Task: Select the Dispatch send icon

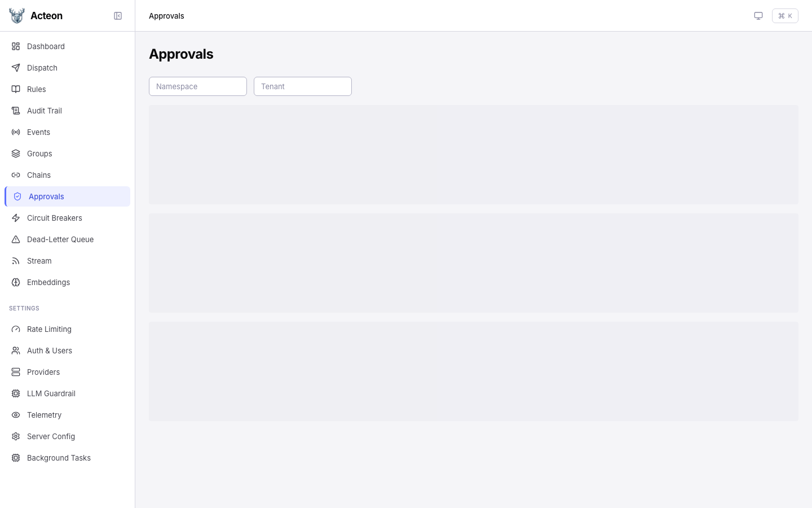Action: click(x=16, y=68)
